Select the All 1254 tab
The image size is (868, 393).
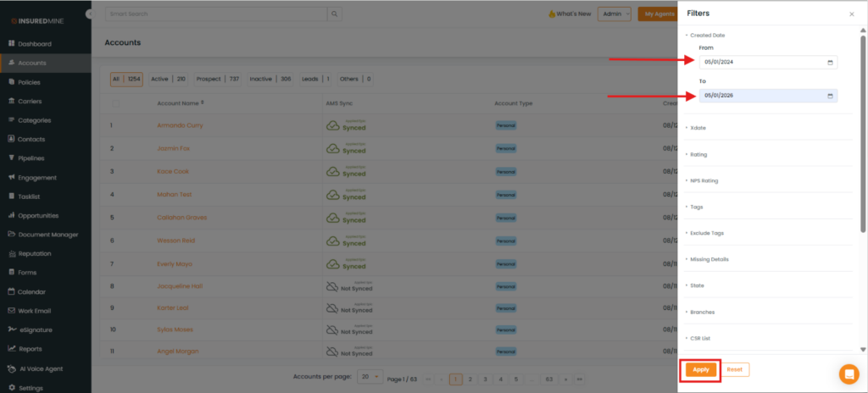[127, 79]
